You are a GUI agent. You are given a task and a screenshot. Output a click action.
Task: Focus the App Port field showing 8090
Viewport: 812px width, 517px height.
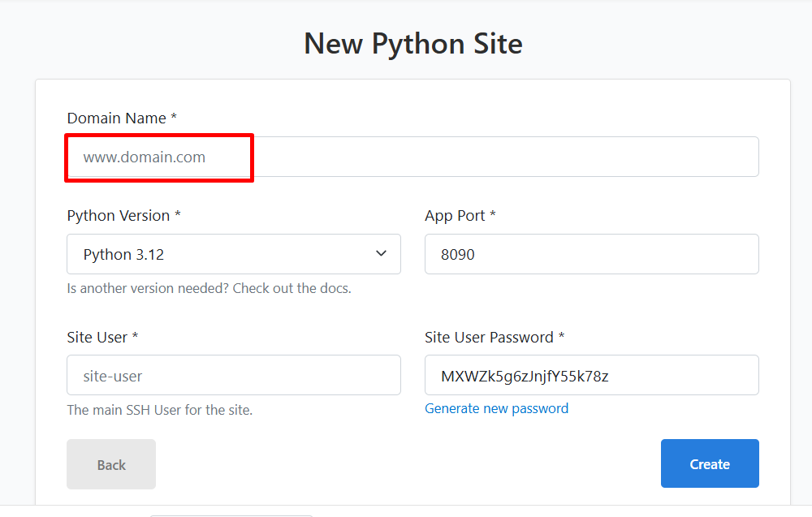coord(591,254)
